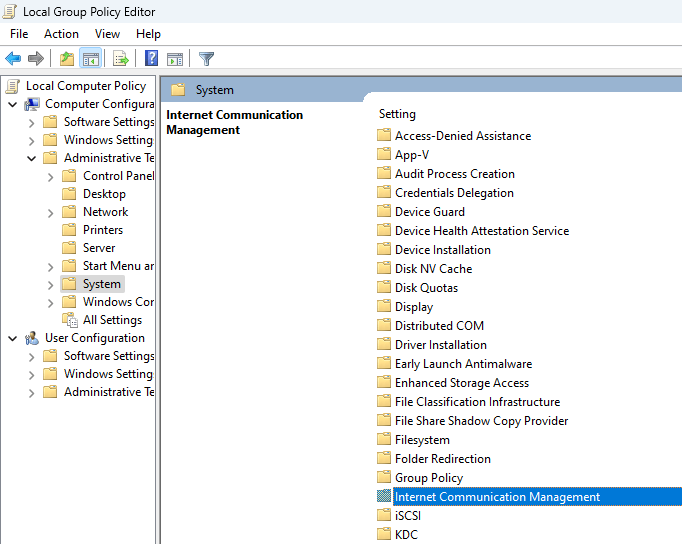Select Group Policy in the list
This screenshot has height=544, width=682.
click(x=429, y=477)
